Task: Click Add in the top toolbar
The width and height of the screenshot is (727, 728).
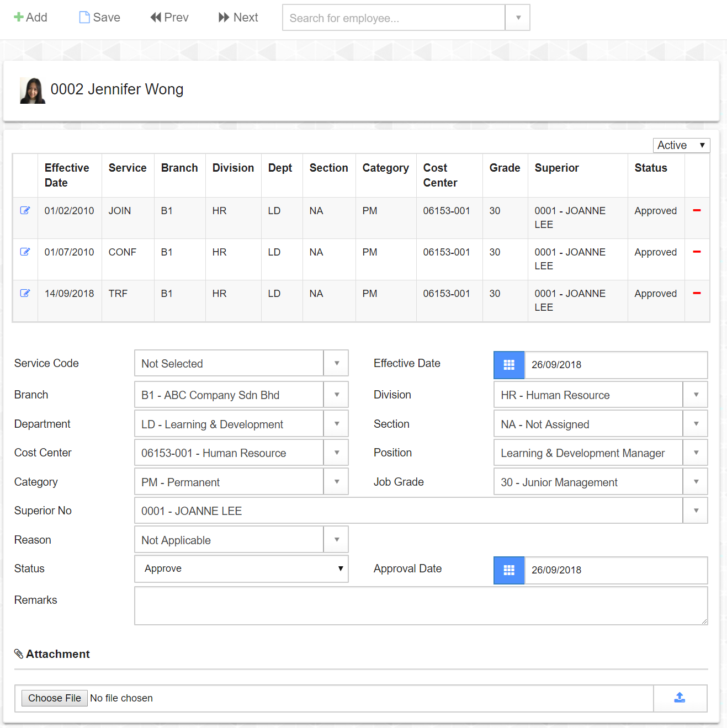Action: coord(30,18)
